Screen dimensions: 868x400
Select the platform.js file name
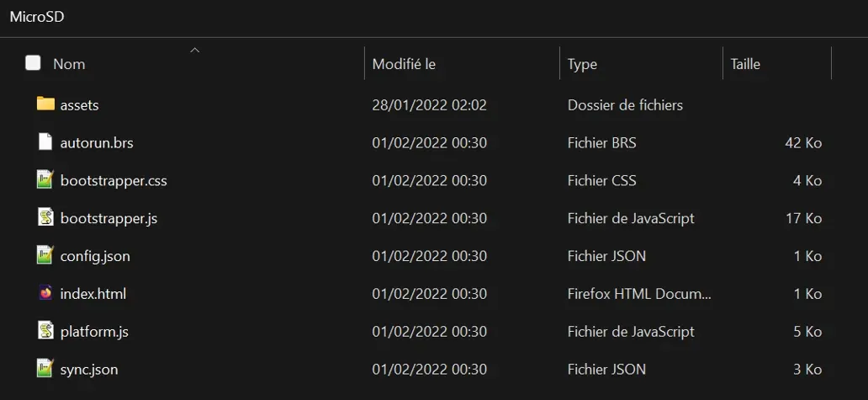point(94,332)
